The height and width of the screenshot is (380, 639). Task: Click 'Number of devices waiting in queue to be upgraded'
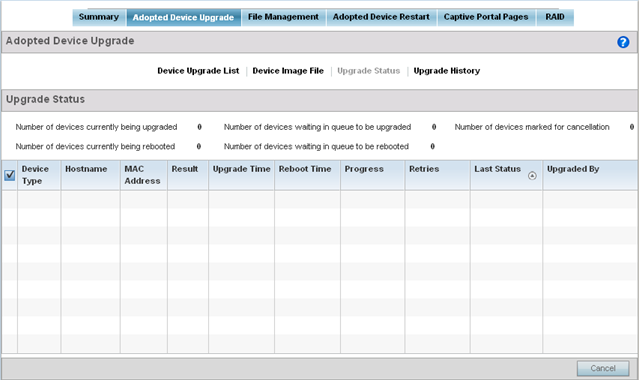tap(317, 127)
